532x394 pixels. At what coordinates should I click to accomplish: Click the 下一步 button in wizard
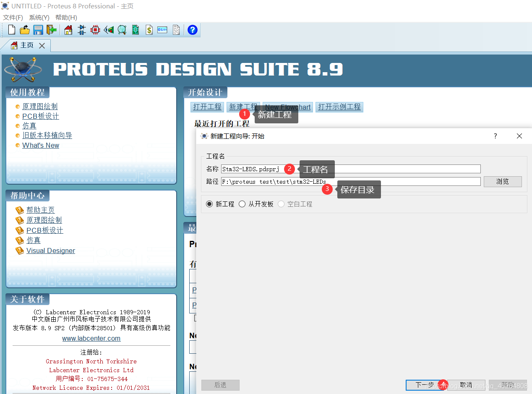425,385
